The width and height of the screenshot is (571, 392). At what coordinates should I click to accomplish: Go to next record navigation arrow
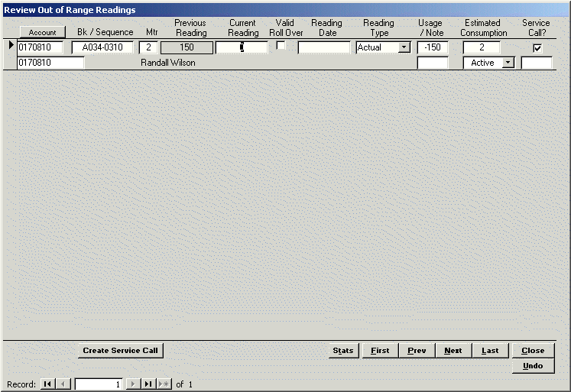[x=133, y=384]
